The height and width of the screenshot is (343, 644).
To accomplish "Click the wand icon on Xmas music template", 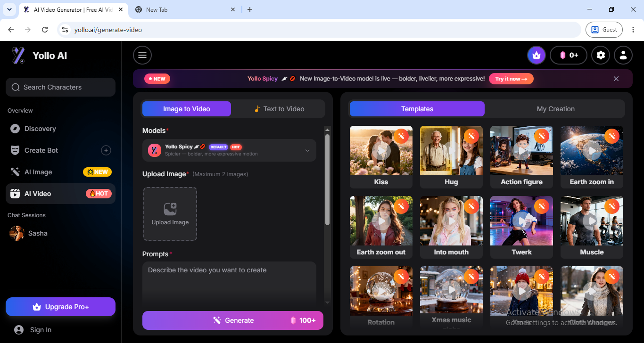I will (x=471, y=277).
